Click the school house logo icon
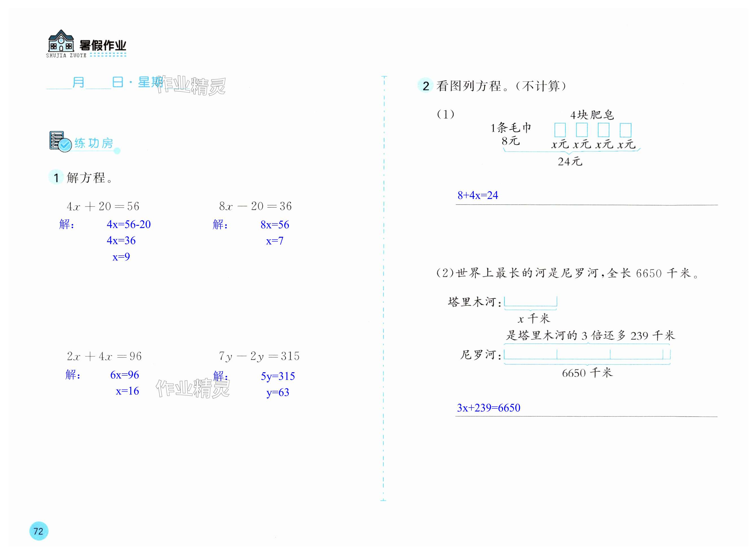The height and width of the screenshot is (554, 756). 61,41
